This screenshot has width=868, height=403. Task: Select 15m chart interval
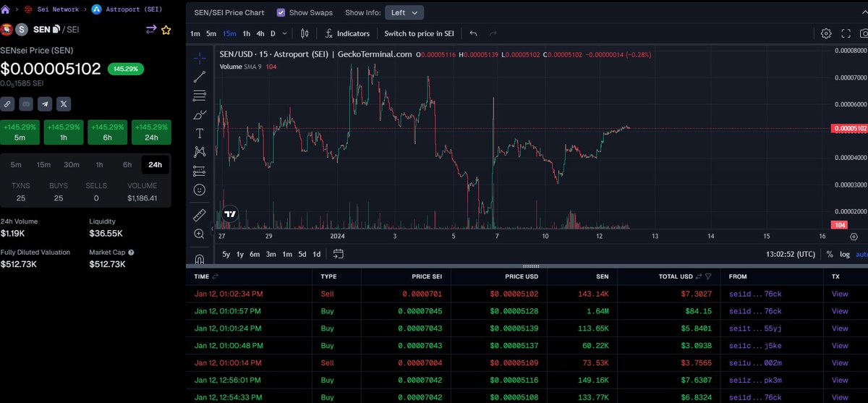click(x=229, y=33)
